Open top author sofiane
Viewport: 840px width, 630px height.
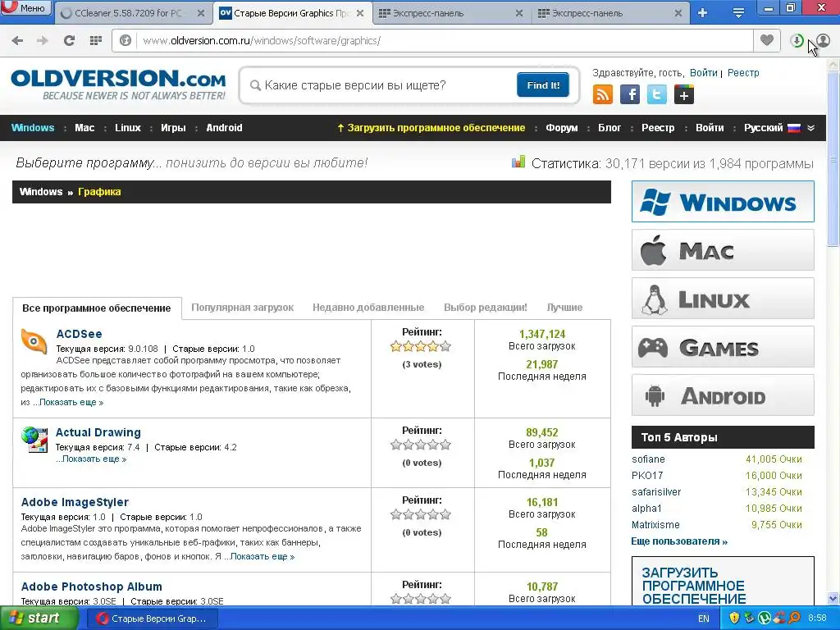(648, 459)
